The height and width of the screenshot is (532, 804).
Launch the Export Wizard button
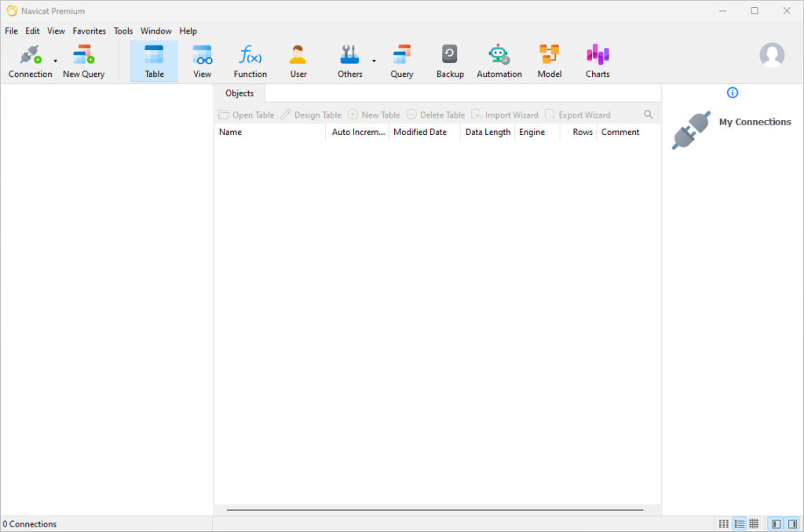[578, 115]
